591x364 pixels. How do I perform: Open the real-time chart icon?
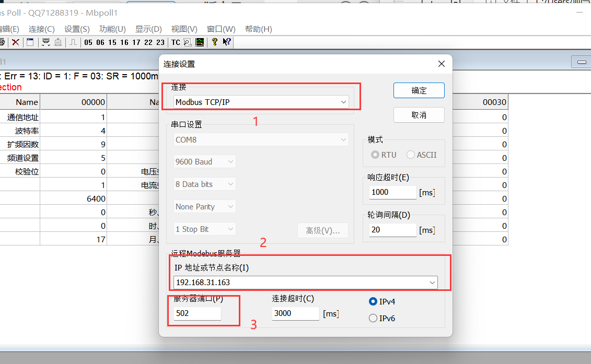tap(200, 42)
